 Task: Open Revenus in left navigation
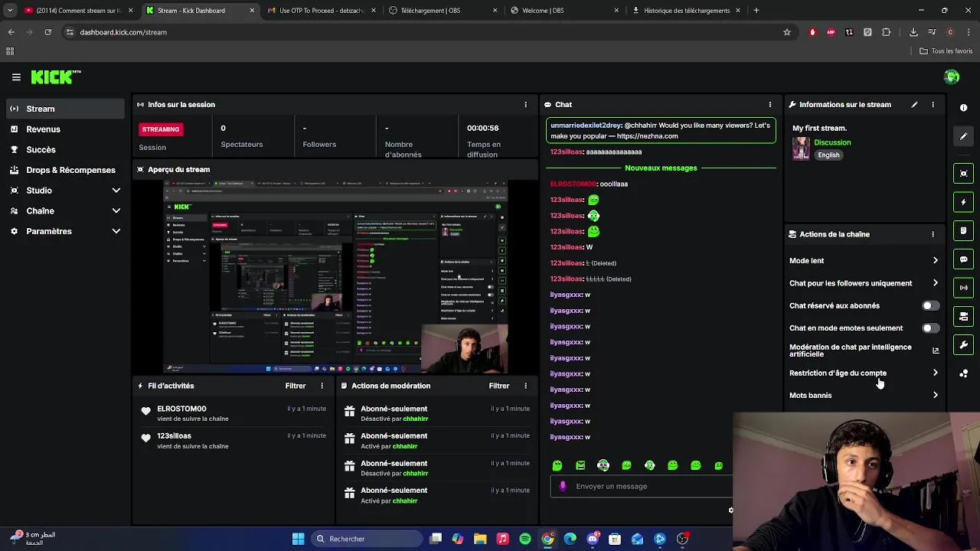coord(65,129)
